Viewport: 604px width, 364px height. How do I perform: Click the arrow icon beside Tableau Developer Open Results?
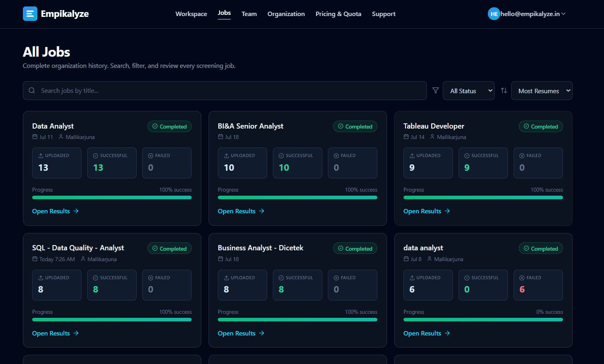coord(447,211)
